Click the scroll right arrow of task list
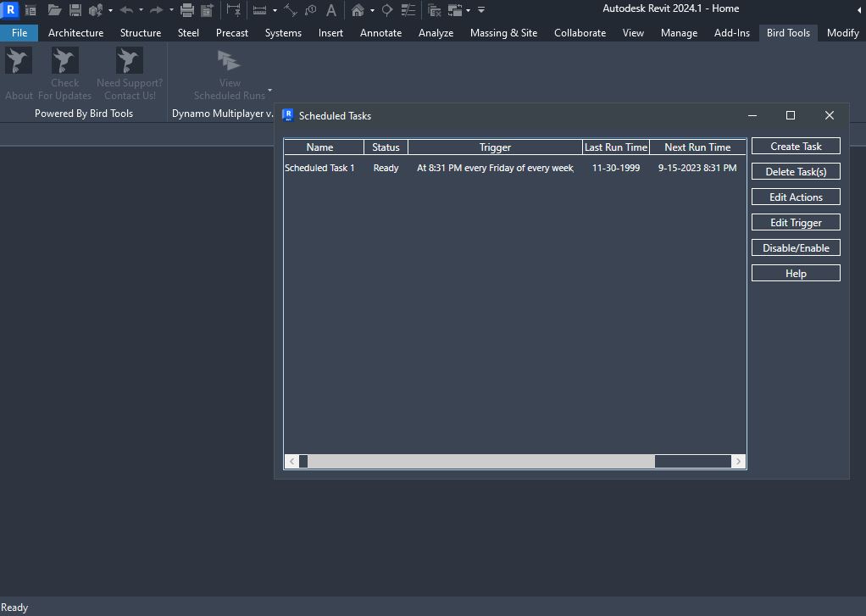 point(738,461)
